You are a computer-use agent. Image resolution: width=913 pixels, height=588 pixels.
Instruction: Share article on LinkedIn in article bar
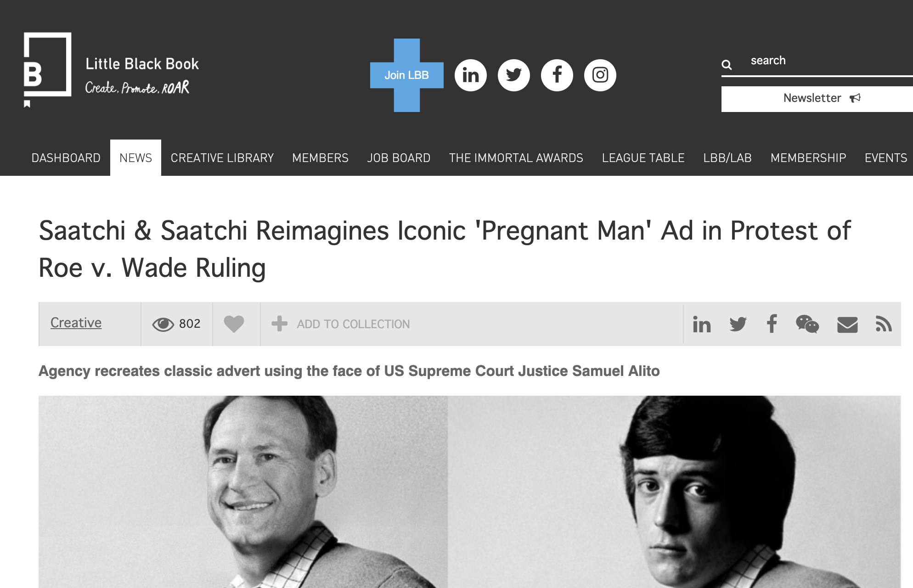(x=702, y=324)
